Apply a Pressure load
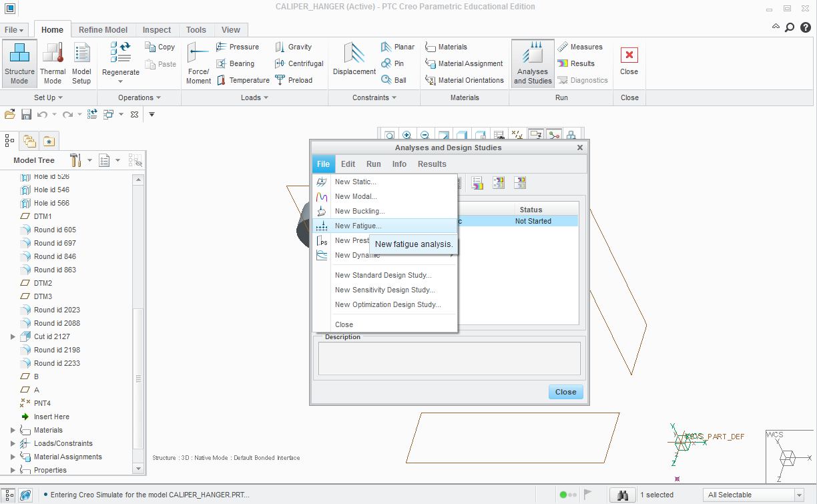Screen dimensions: 817x504 click(238, 47)
